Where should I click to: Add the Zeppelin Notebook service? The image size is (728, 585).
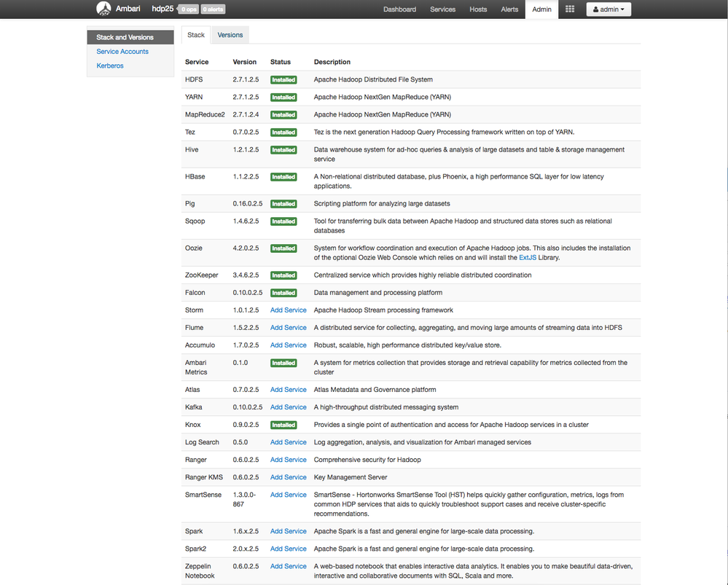(x=289, y=567)
